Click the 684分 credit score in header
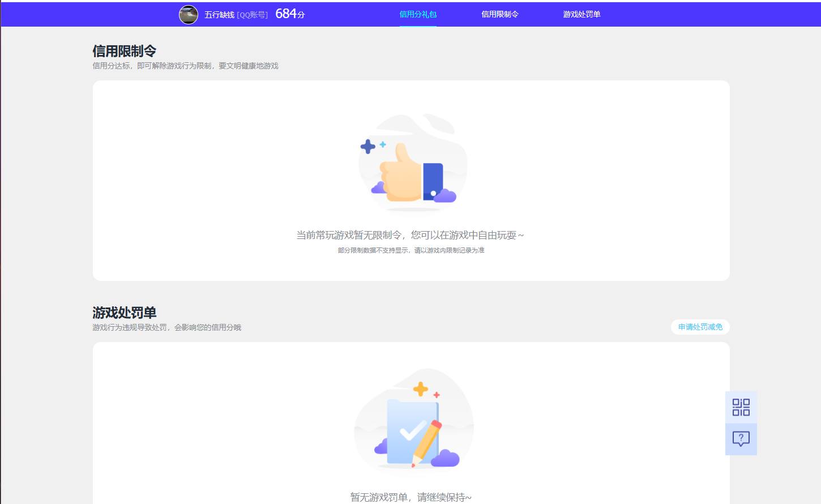The height and width of the screenshot is (504, 821). [290, 14]
